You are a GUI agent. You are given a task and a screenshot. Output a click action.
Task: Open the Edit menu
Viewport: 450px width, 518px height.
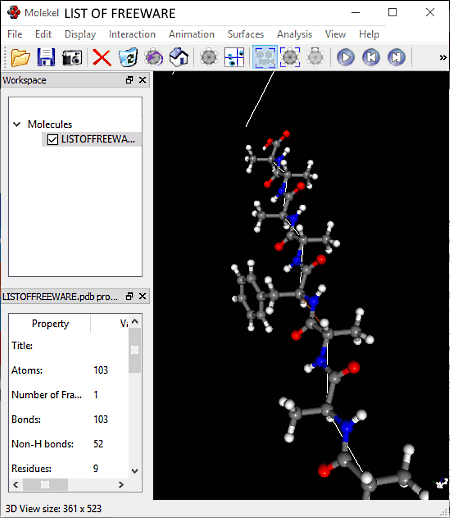43,34
